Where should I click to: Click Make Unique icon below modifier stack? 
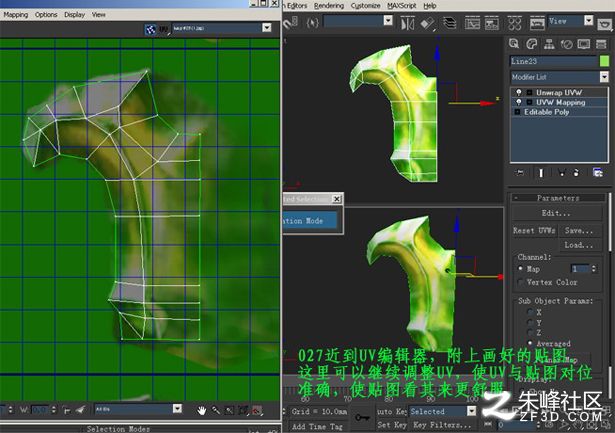(561, 173)
